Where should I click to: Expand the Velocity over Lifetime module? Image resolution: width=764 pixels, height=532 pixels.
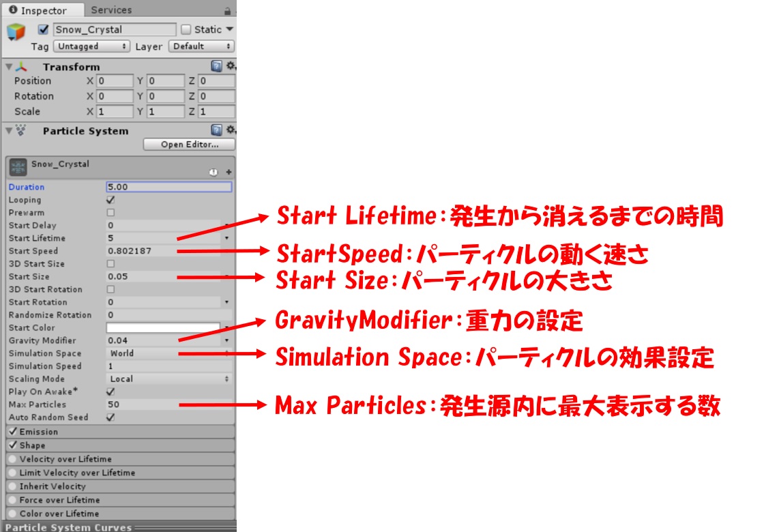click(x=65, y=459)
